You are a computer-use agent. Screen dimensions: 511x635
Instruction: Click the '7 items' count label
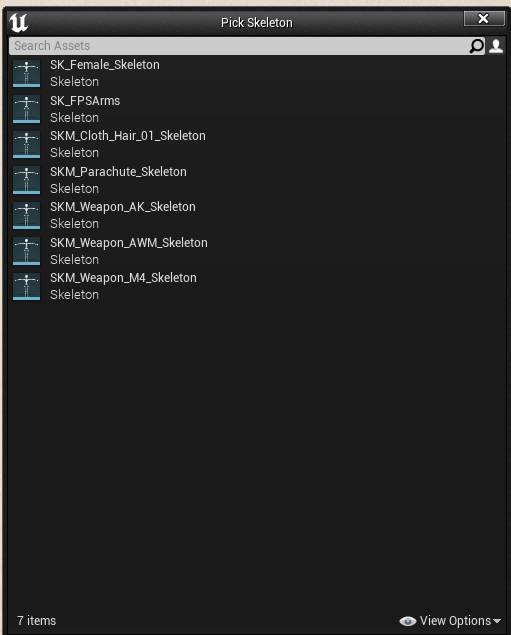(36, 620)
